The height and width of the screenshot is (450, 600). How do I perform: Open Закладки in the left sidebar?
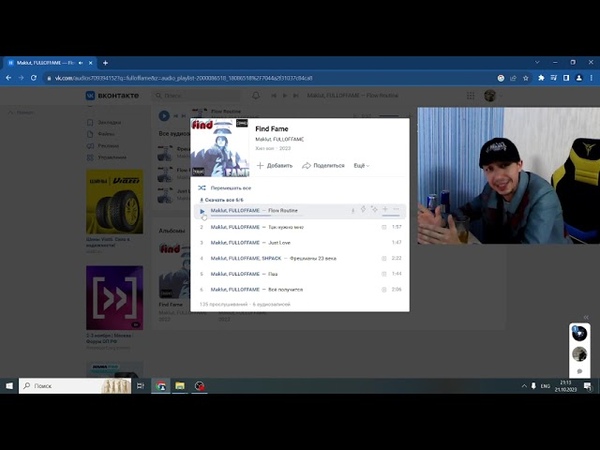click(x=104, y=122)
